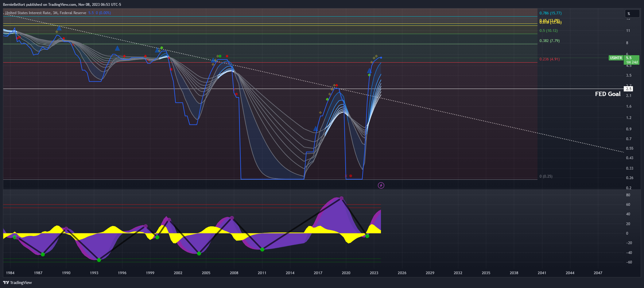Toggle the % percent scale button
The height and width of the screenshot is (288, 644).
tap(632, 13)
